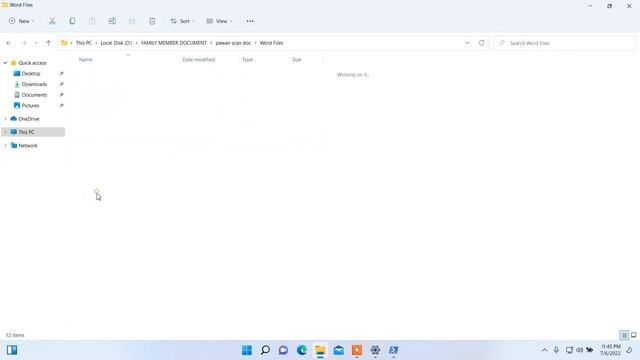Screen dimensions: 640x360
Task: Click the Cut scissors icon
Action: click(x=52, y=21)
